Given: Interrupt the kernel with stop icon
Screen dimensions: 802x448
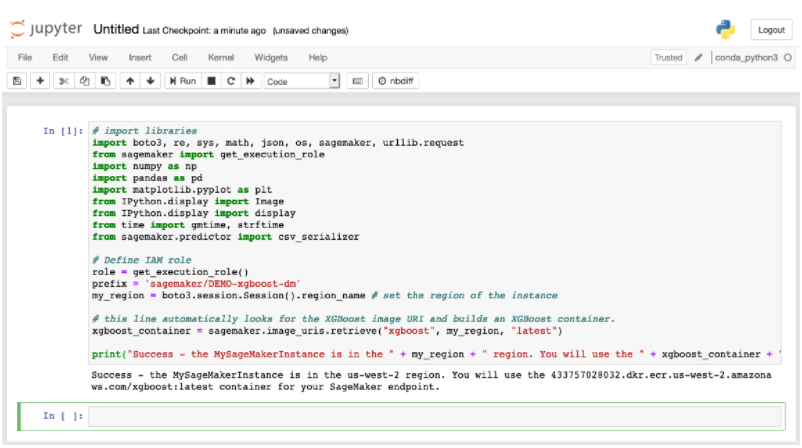Looking at the screenshot, I should pos(211,81).
